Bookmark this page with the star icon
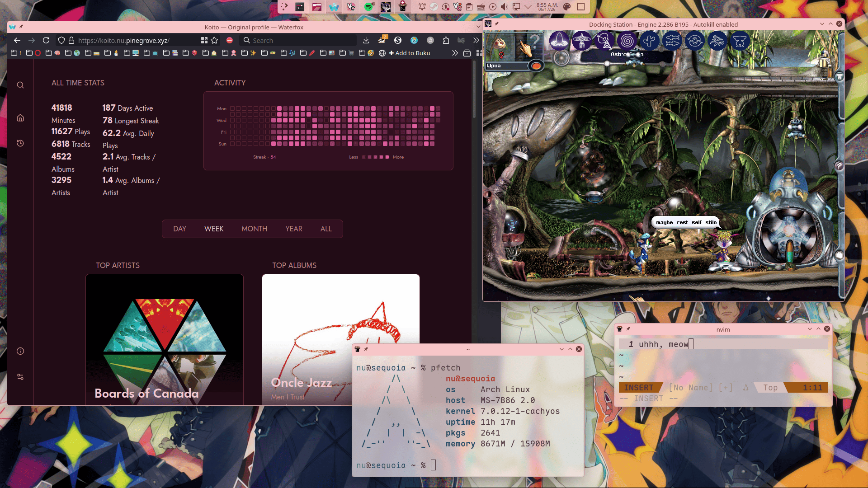868x488 pixels. point(214,40)
